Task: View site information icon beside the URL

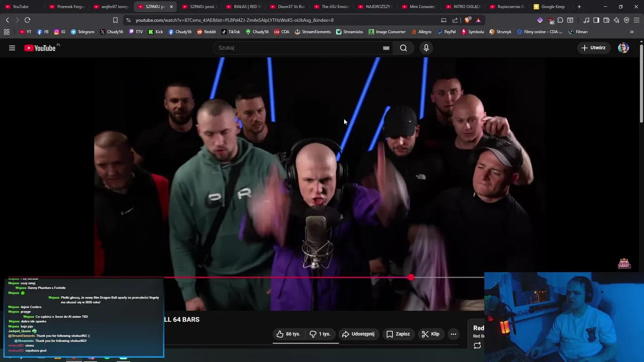Action: [x=128, y=20]
